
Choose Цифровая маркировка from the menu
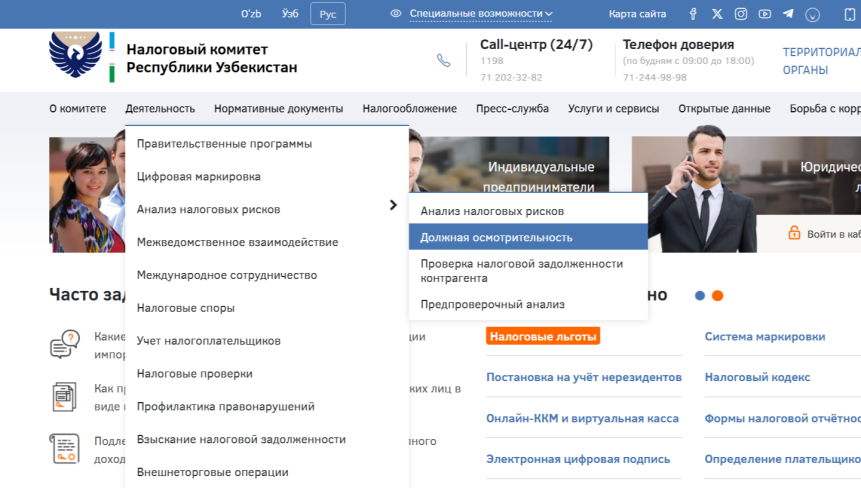click(199, 177)
